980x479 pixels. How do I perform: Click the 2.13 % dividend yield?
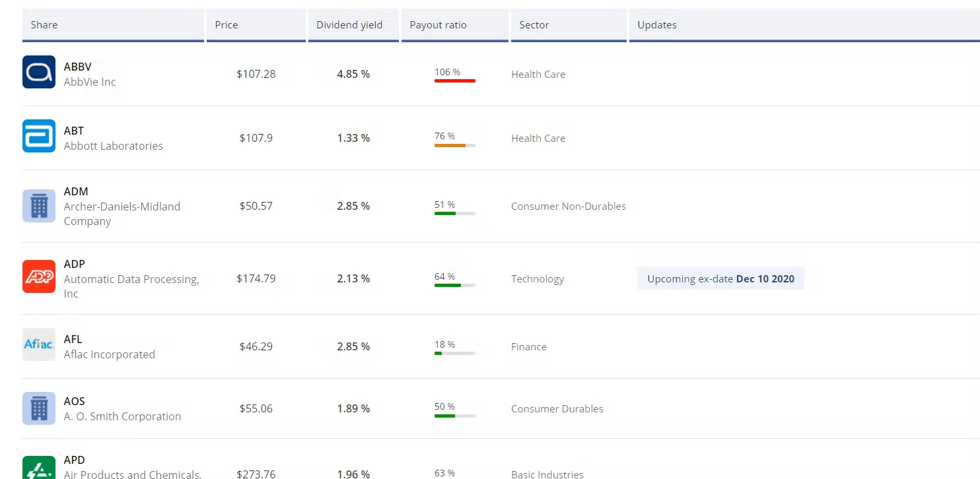353,278
